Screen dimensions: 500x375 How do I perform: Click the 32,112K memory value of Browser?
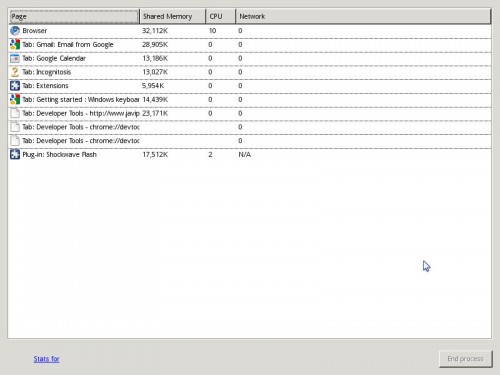[x=155, y=31]
